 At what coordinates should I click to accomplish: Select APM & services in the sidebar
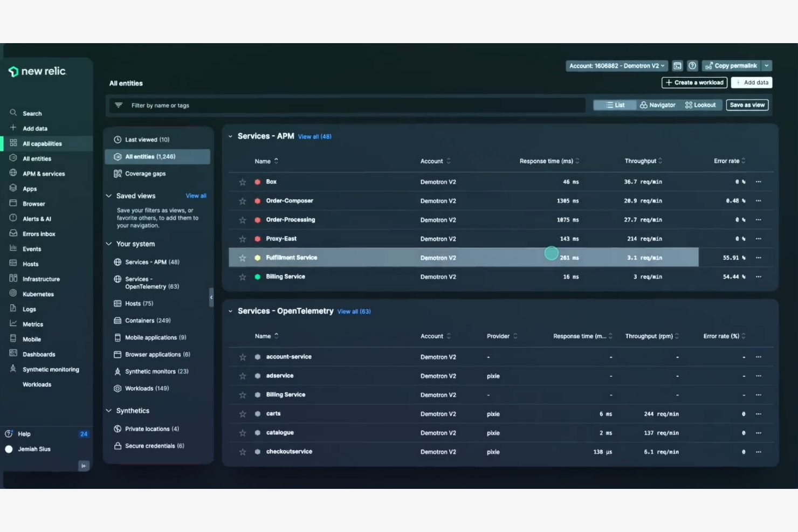point(43,174)
